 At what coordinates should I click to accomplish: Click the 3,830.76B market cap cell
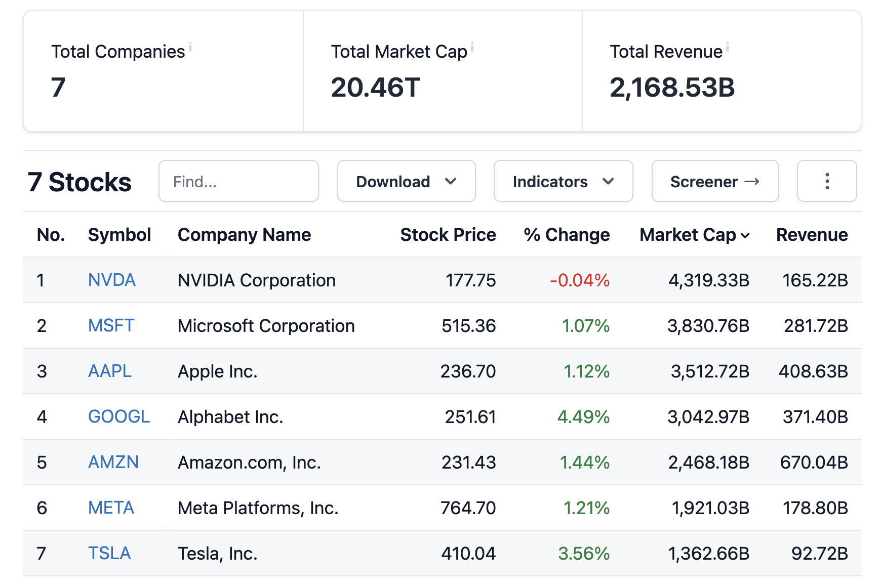708,325
